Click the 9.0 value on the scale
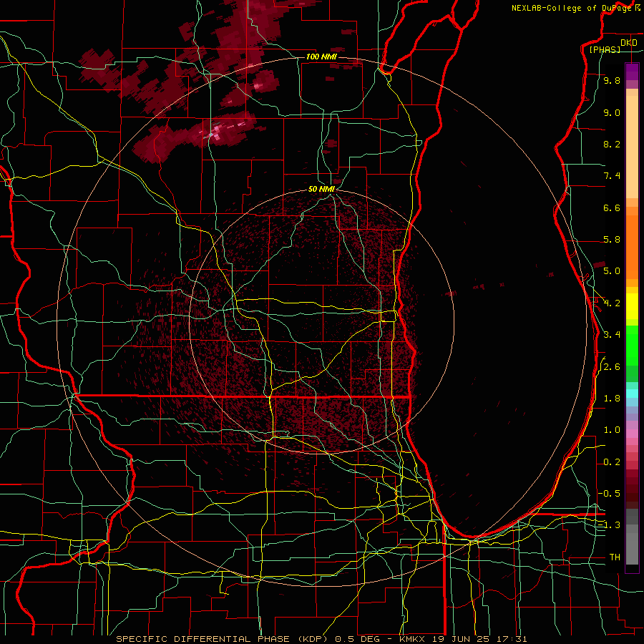Viewport: 644px width, 644px height. point(612,112)
